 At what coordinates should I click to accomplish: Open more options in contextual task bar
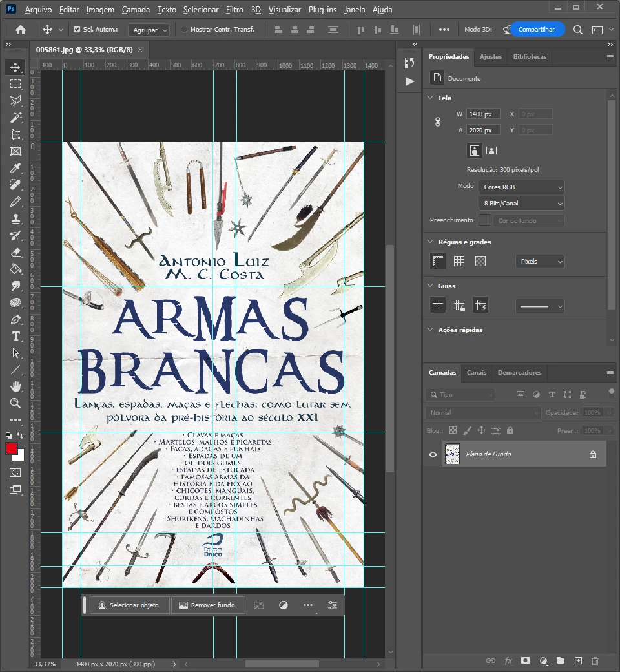click(308, 605)
